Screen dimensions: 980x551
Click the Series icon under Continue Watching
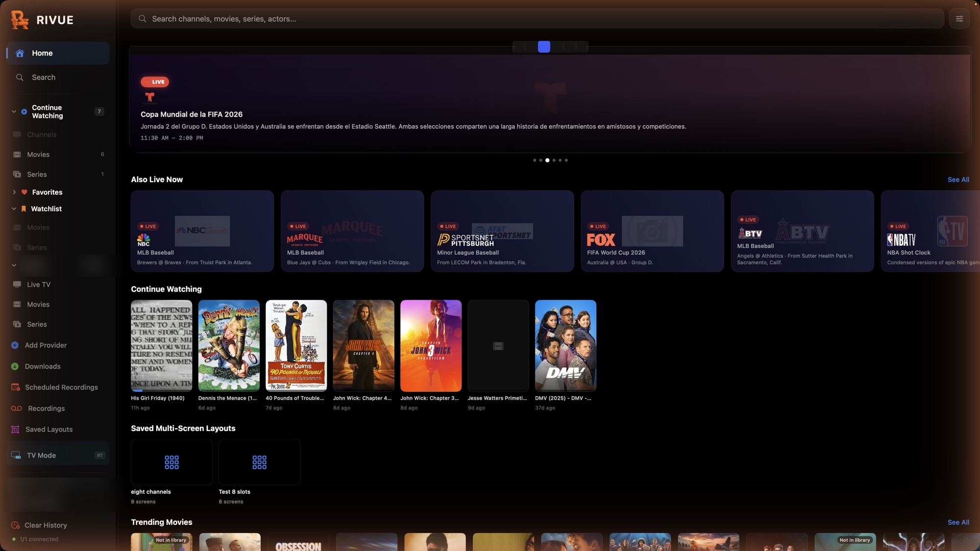[x=17, y=174]
